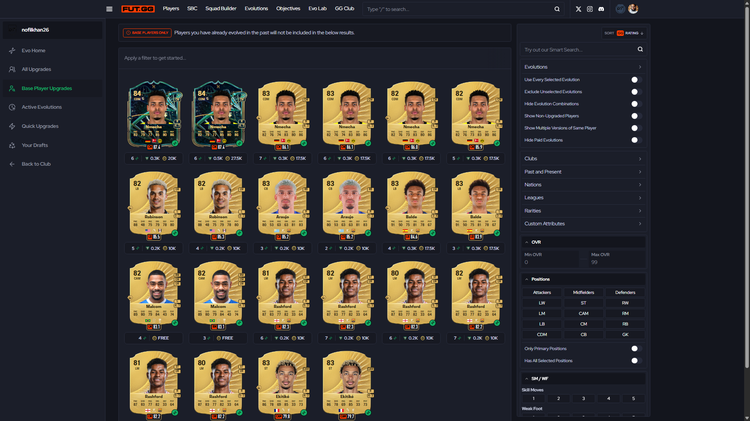Open the Discord social icon
Screen dimensions: 750x421
[601, 9]
